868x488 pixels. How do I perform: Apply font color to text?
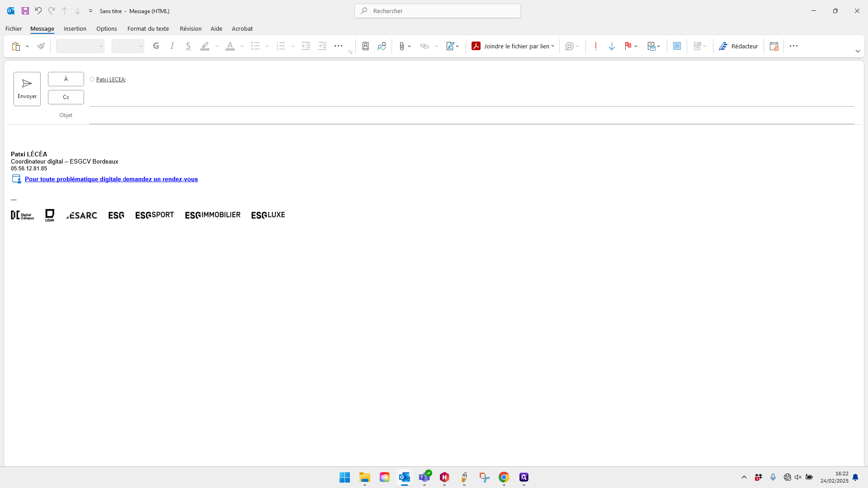point(230,46)
